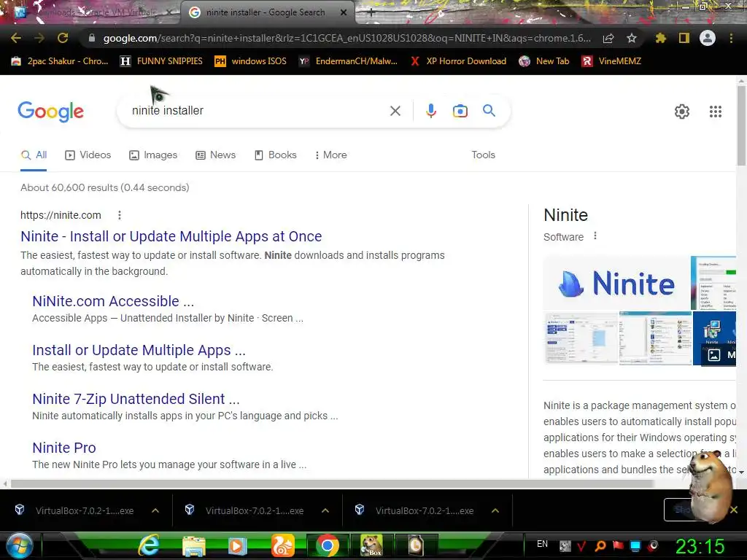Screen dimensions: 747x560
Task: Click the address bar URL
Action: pos(347,38)
